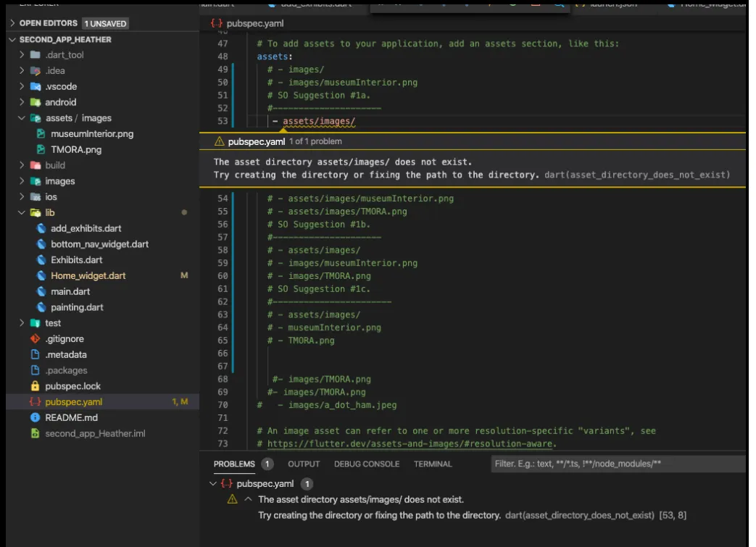756x547 pixels.
Task: Open the DEBUG CONSOLE tab
Action: [366, 464]
